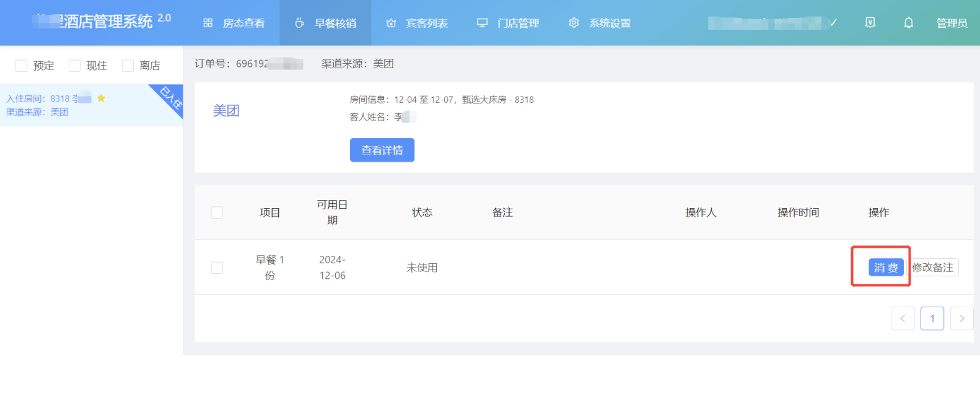Go to previous page arrow
This screenshot has height=402, width=980.
coord(903,318)
